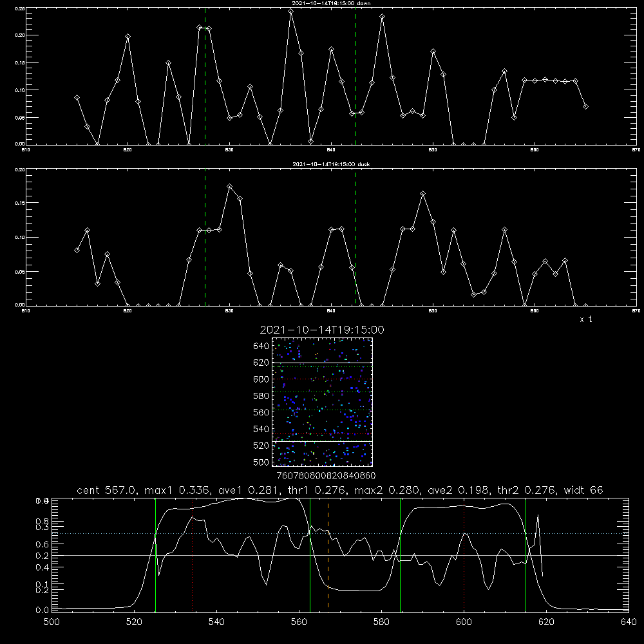Select the 'widt 66' value in the stats line
This screenshot has width=644, height=644.
[583, 490]
